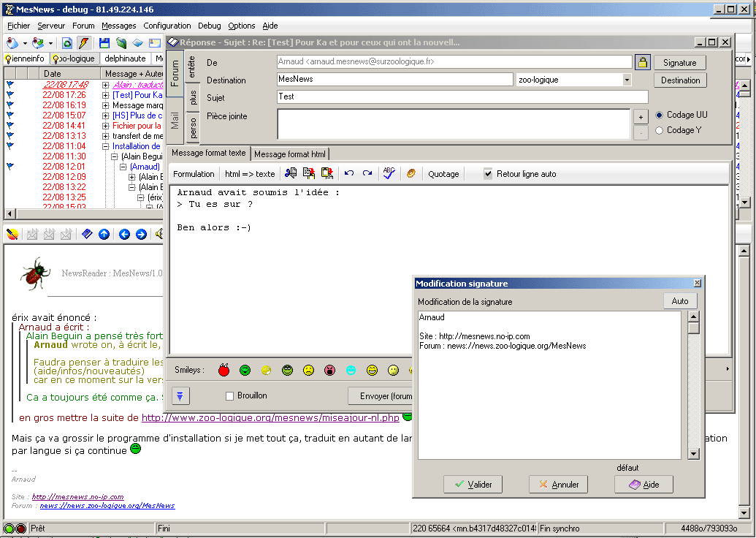756x538 pixels.
Task: Click the Auto button in signature dialog
Action: (x=680, y=300)
